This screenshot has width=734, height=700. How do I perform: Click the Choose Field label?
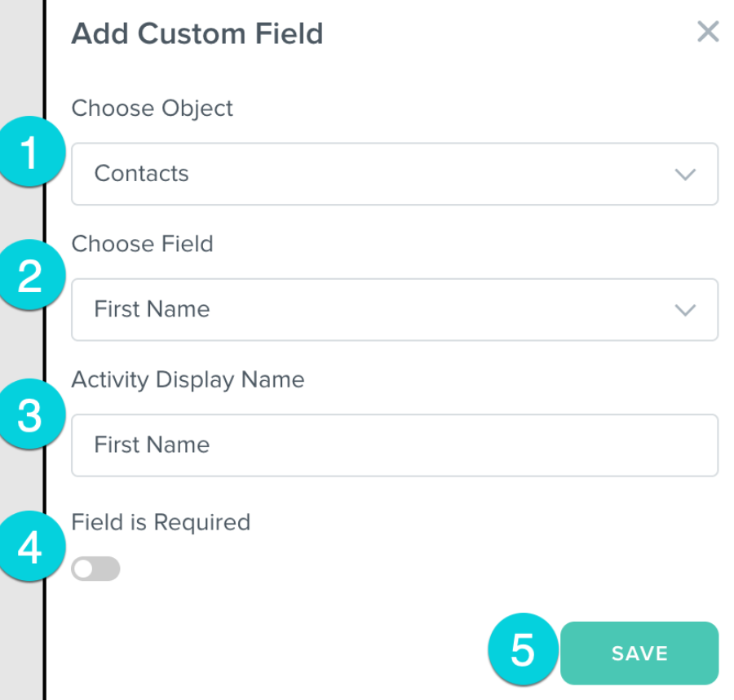tap(142, 244)
